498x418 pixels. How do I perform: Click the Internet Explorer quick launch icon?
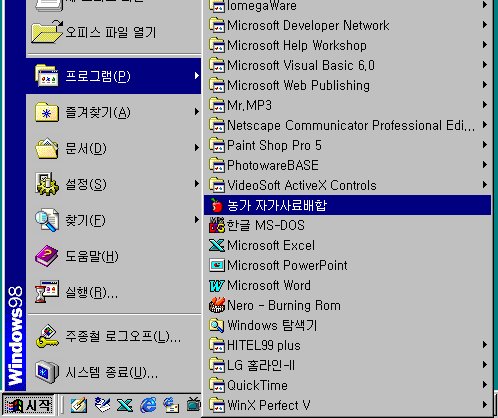point(148,405)
